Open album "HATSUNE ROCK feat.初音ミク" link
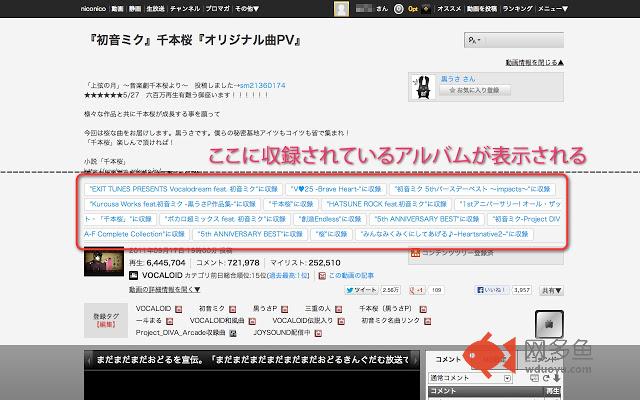Screen dimensions: 640x400 pos(387,204)
